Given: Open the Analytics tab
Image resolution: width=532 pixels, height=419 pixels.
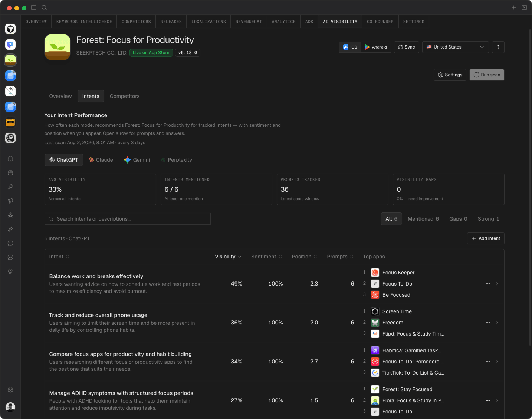Looking at the screenshot, I should (x=283, y=22).
